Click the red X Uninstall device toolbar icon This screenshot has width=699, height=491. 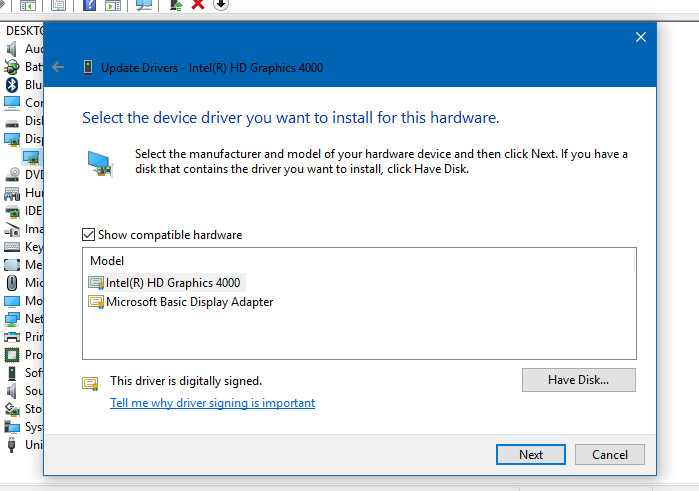click(198, 5)
